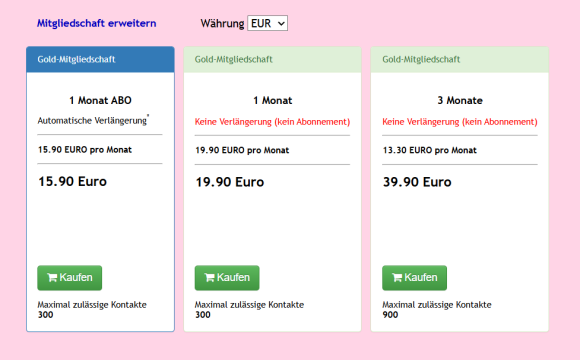
Task: Click Kaufen for the 3 Monate plan
Action: pyautogui.click(x=414, y=277)
